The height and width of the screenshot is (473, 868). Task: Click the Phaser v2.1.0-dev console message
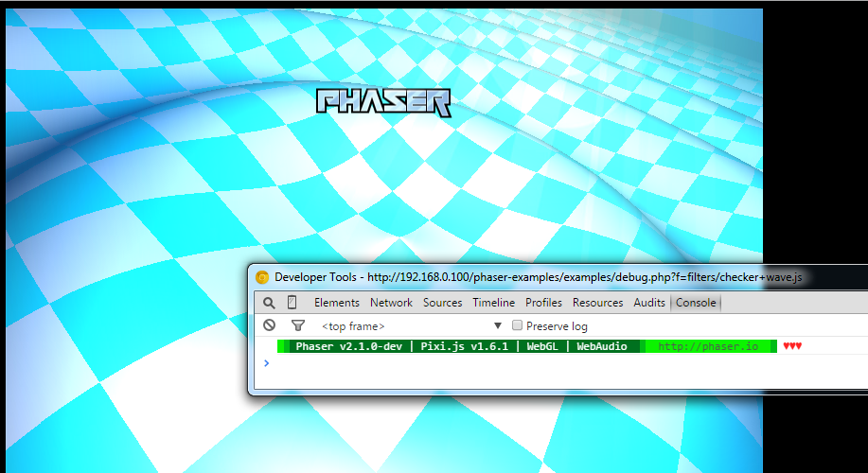pyautogui.click(x=461, y=346)
